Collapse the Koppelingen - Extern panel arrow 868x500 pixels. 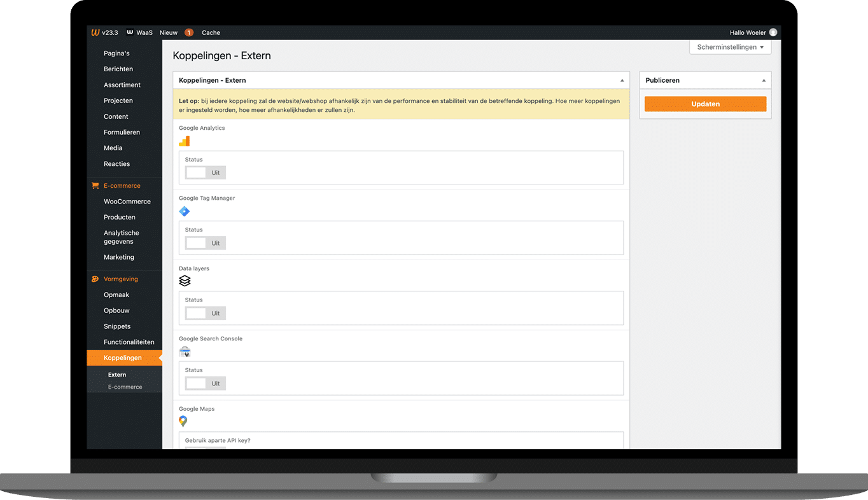[x=622, y=81]
